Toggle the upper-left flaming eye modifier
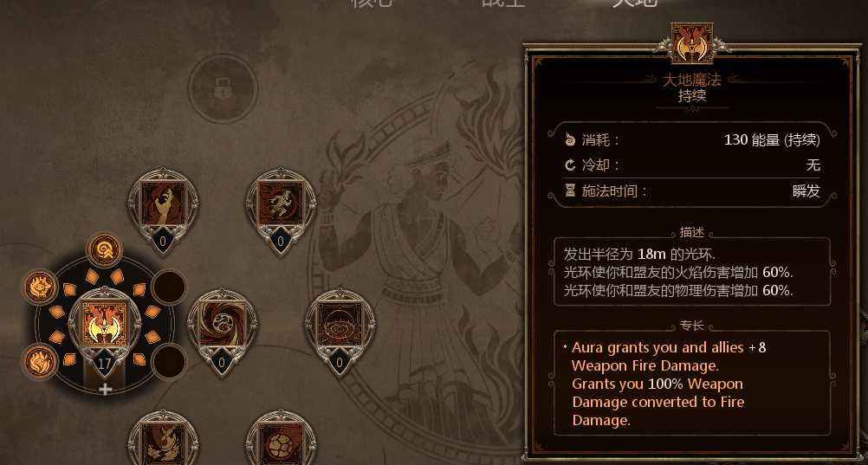 point(40,287)
